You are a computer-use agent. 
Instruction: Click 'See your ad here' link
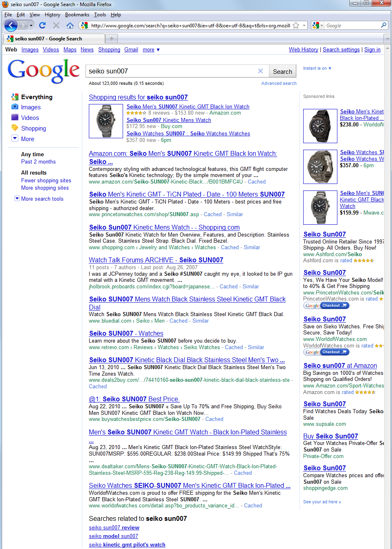(322, 502)
